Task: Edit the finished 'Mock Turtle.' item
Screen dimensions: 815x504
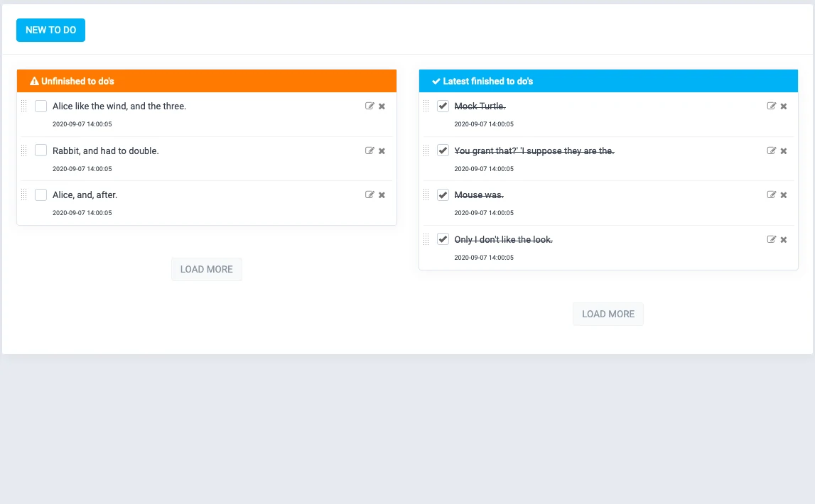Action: click(772, 106)
